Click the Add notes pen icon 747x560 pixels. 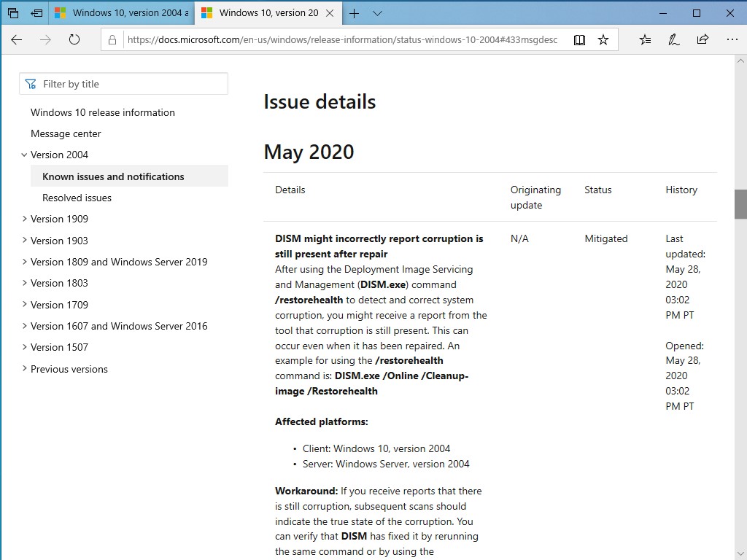[674, 40]
